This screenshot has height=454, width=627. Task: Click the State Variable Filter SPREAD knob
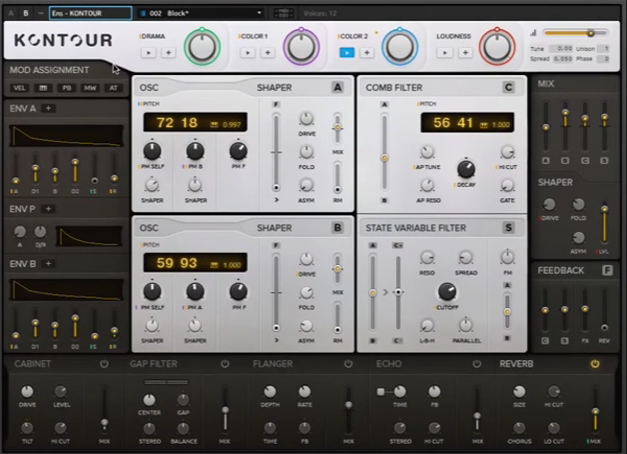click(x=465, y=258)
